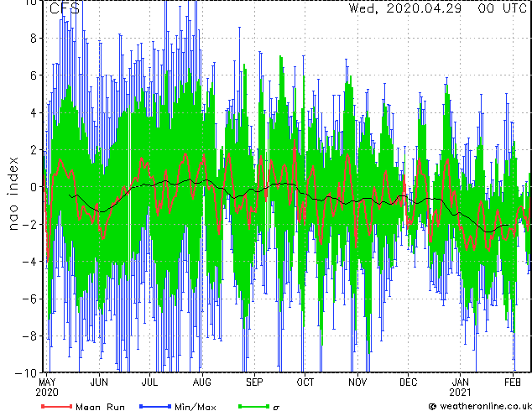Click the DEC month label

408,382
